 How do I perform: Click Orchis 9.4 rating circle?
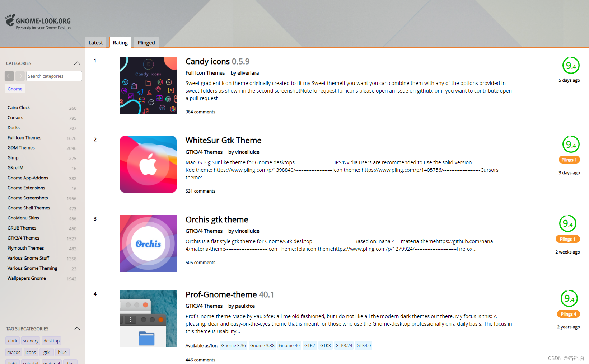click(568, 223)
